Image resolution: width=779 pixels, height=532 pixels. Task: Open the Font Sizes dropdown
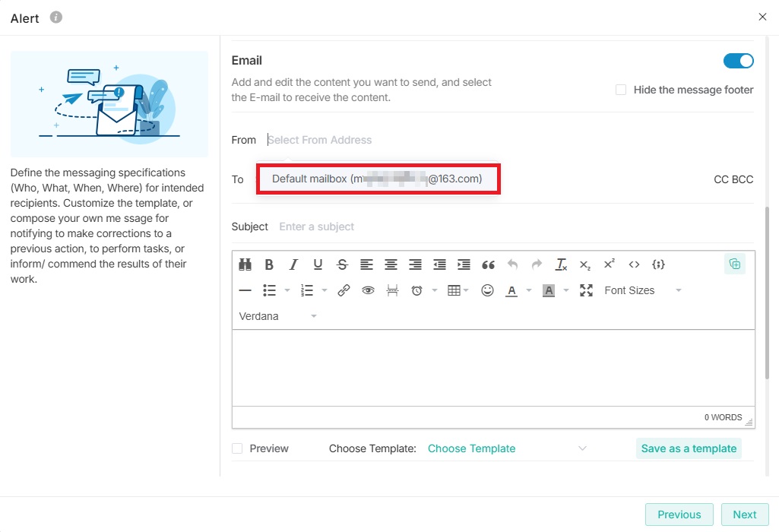(x=642, y=290)
